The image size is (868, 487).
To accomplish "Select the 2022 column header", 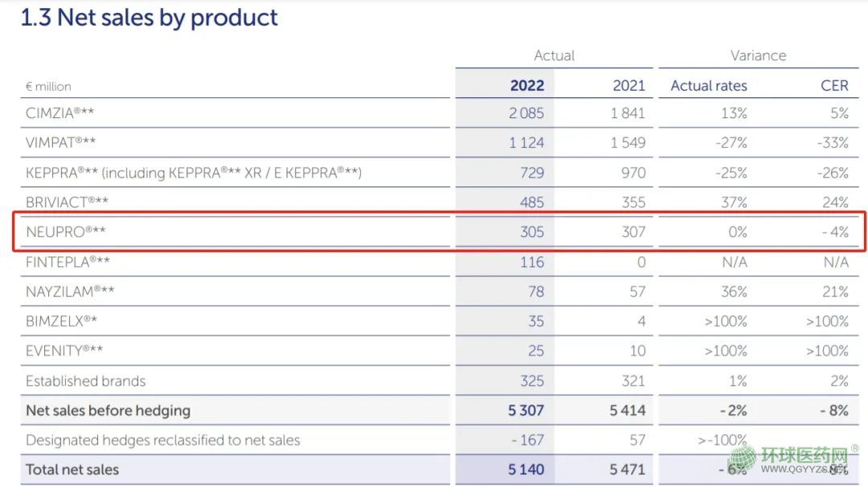I will pos(526,85).
